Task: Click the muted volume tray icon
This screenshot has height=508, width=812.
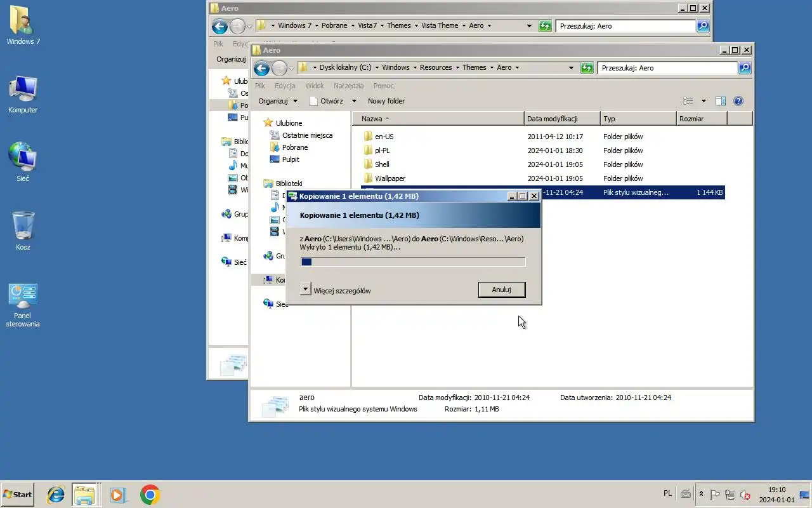Action: [746, 495]
